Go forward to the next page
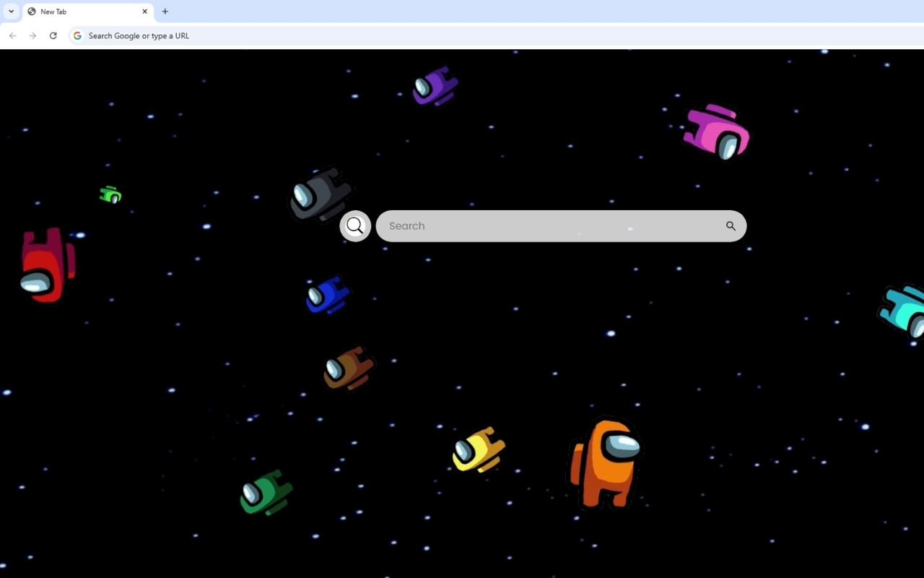This screenshot has width=924, height=578. 32,35
